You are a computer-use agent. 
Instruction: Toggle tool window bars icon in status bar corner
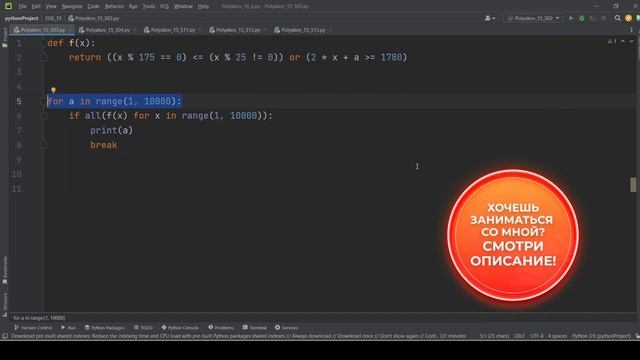5,336
